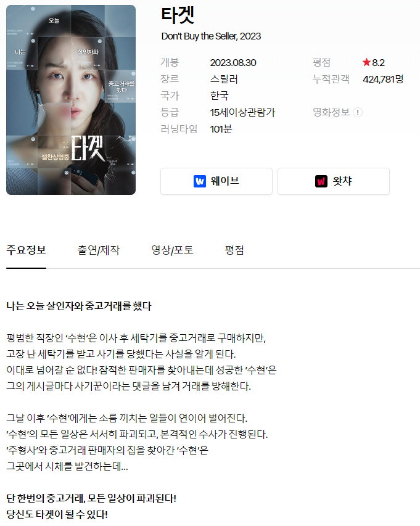Click the 스릴러 genre value
Viewport: 420px width, 526px height.
(x=224, y=79)
